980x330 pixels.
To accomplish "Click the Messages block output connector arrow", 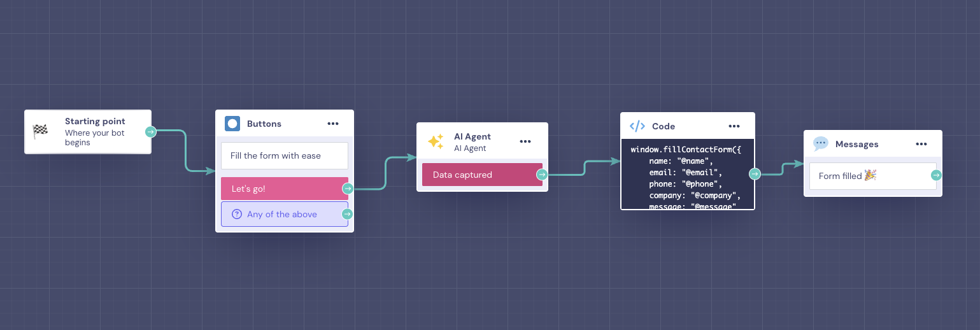I will (936, 176).
